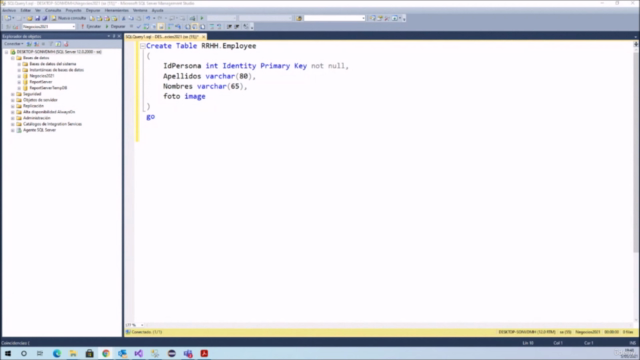Select Alta disponibilidad AlwaysOn folder
640x360 pixels.
(x=49, y=112)
